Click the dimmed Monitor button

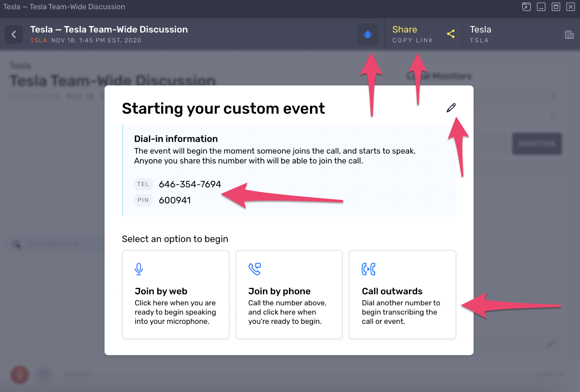pyautogui.click(x=537, y=144)
